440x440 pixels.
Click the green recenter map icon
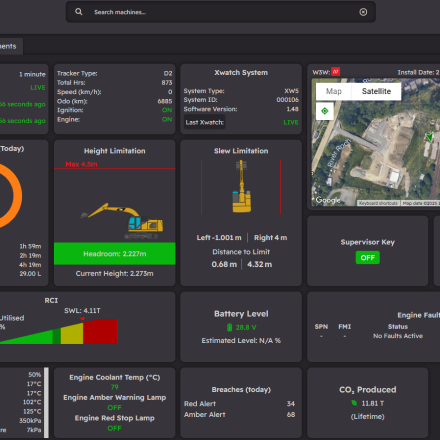(325, 111)
